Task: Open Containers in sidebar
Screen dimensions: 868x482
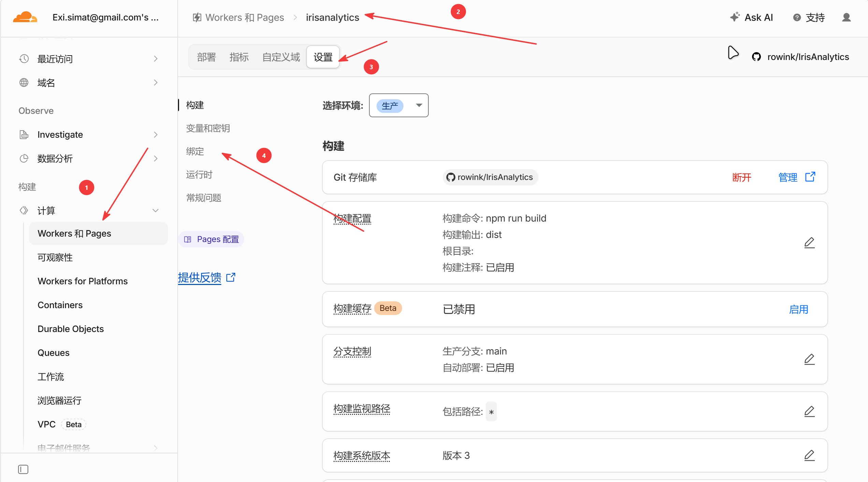Action: pos(60,305)
